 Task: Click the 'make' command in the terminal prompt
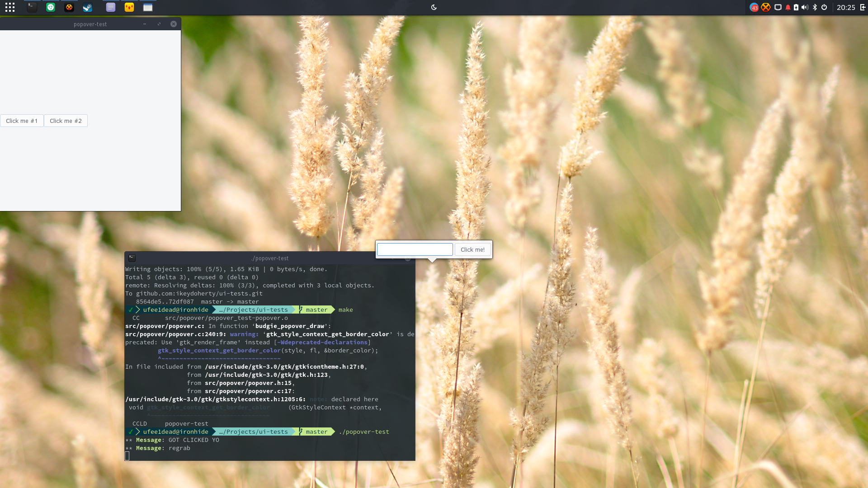(x=346, y=310)
